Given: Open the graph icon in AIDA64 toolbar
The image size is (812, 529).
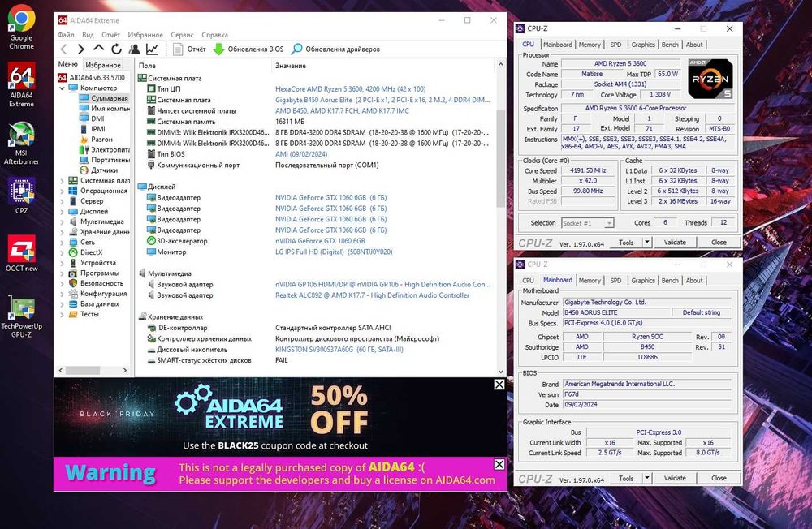Looking at the screenshot, I should [x=152, y=49].
